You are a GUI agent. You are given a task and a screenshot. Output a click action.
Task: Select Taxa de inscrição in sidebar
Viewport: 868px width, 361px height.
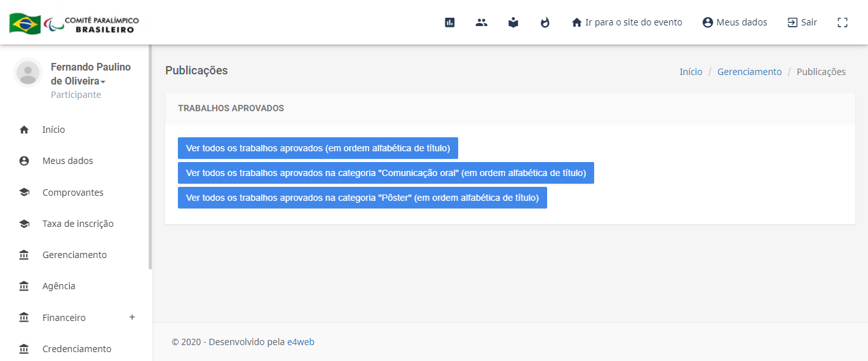pos(78,224)
